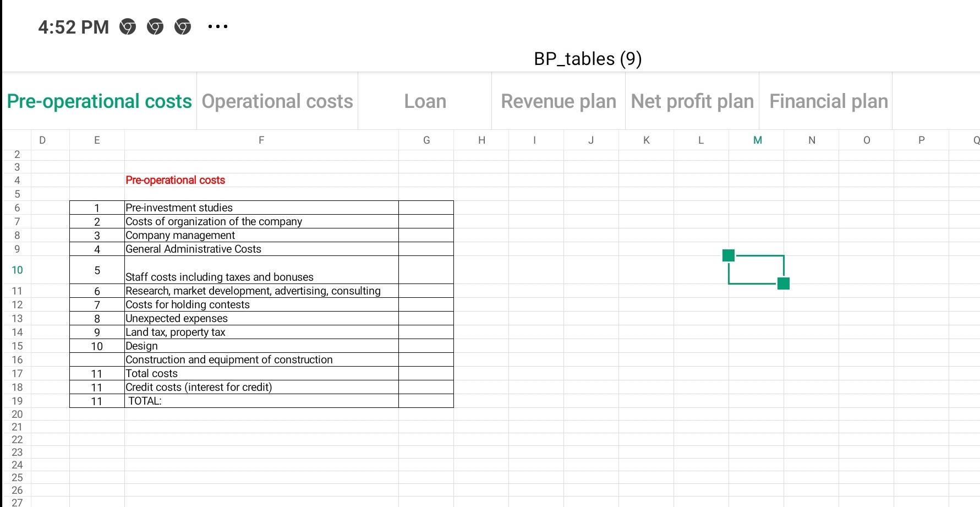
Task: Click the spreadsheet title BP_tables (9)
Action: [x=587, y=58]
